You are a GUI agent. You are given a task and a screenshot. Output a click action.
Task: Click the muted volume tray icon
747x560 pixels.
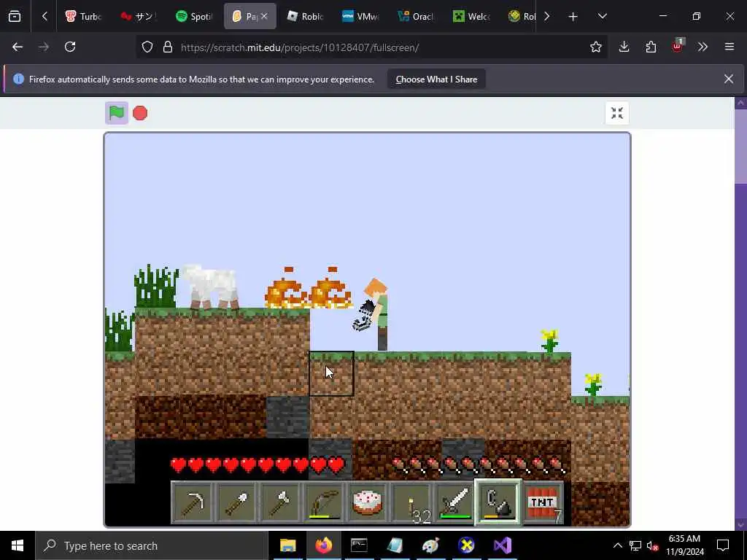[x=653, y=545]
